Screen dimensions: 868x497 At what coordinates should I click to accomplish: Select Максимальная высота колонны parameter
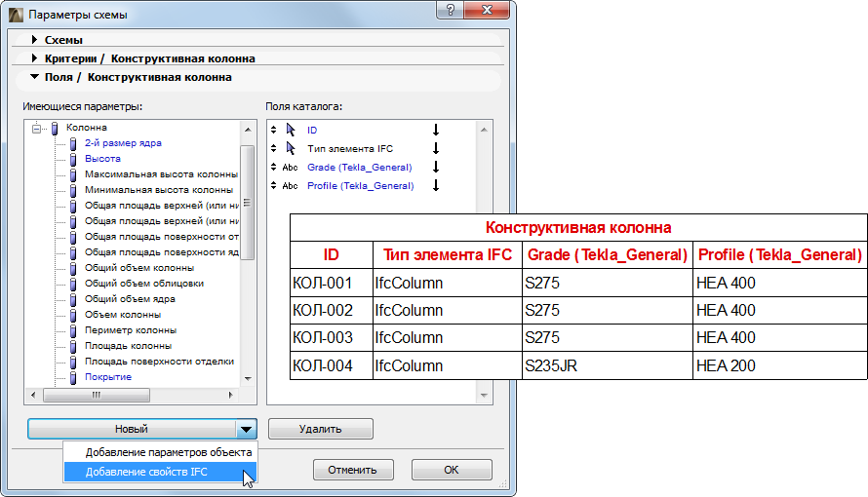point(161,174)
